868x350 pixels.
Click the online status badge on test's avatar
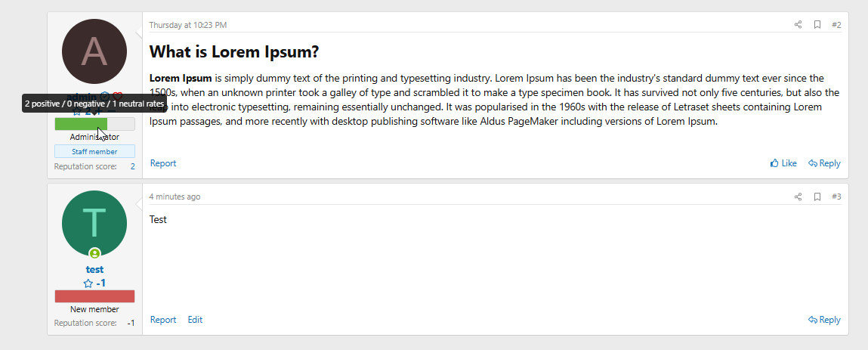[x=94, y=254]
